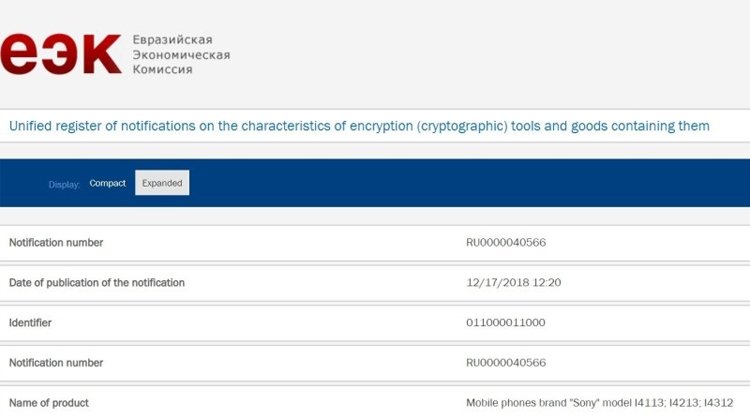The image size is (750, 419).
Task: Switch display to Compact view
Action: pos(108,183)
